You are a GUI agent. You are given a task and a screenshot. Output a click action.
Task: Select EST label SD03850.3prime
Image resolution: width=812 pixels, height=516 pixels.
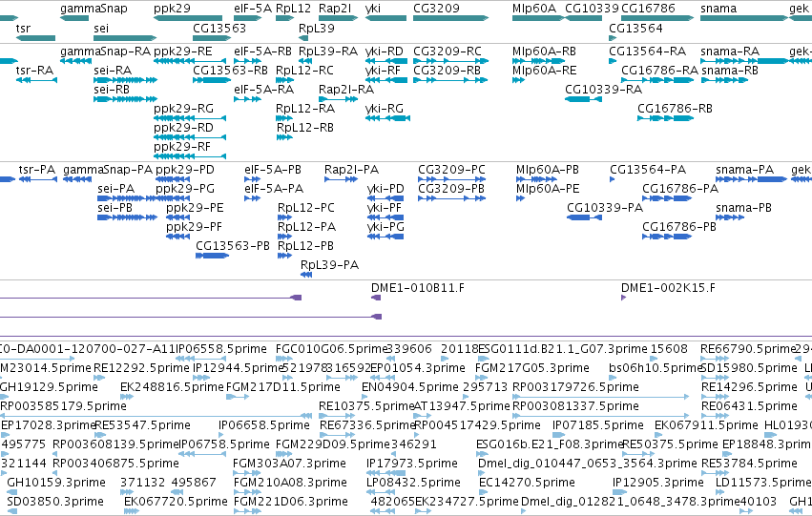[55, 502]
